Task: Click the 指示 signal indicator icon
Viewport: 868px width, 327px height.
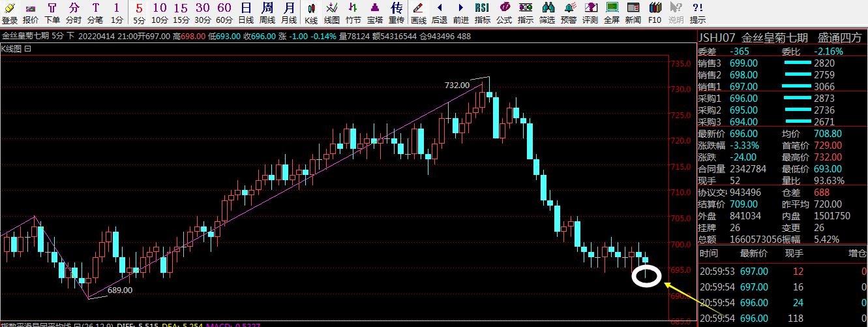Action: (x=526, y=12)
